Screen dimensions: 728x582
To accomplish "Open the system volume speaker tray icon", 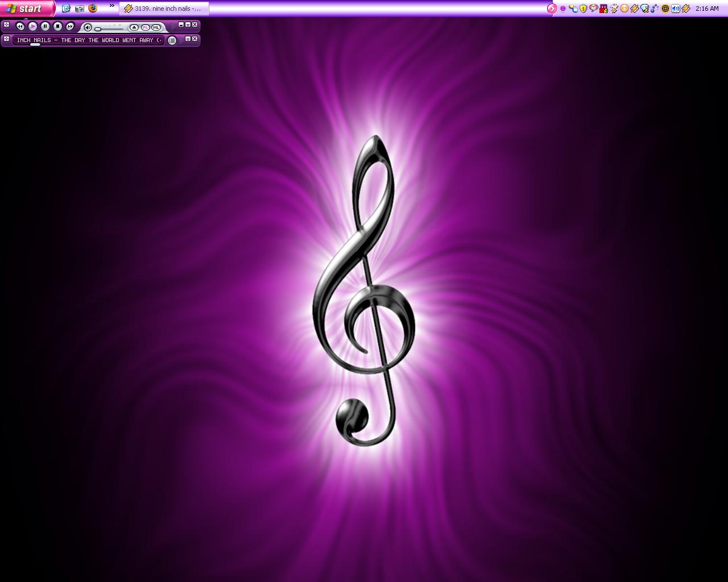I will [x=675, y=9].
